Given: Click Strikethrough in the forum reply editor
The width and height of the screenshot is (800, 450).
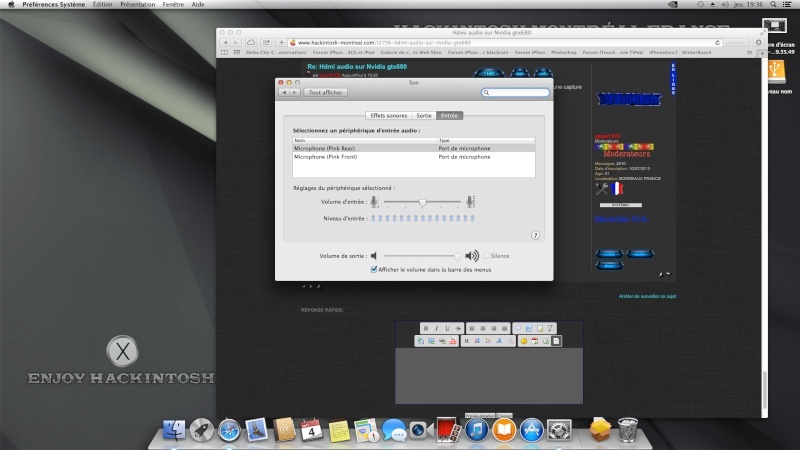Looking at the screenshot, I should pos(458,329).
